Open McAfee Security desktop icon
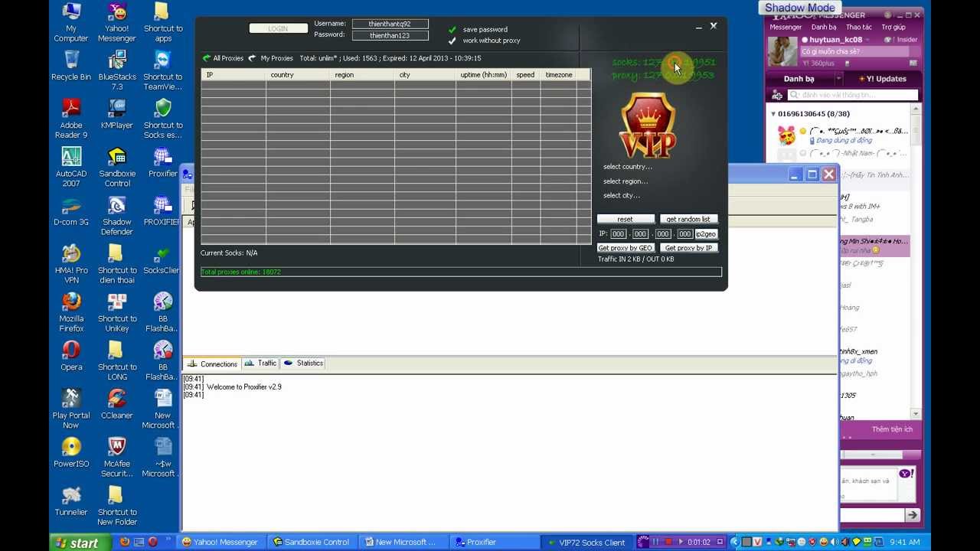Image resolution: width=980 pixels, height=551 pixels. click(x=117, y=456)
